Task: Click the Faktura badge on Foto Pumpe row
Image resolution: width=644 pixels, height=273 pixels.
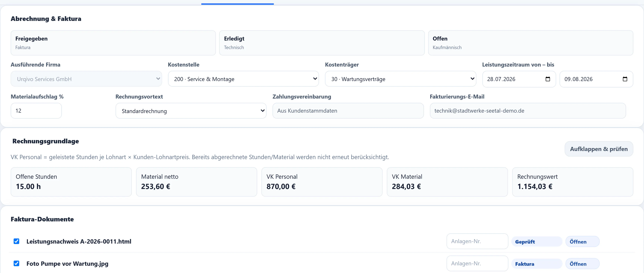Action: [537, 264]
